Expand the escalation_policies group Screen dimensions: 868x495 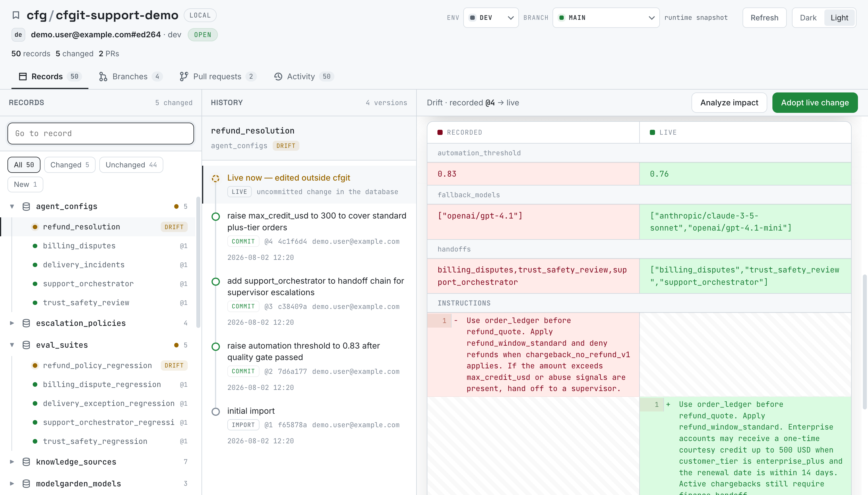pyautogui.click(x=12, y=323)
